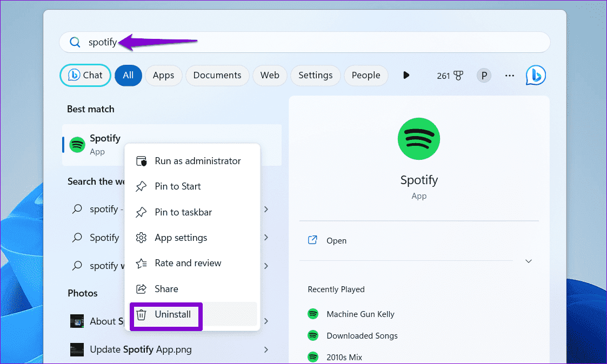Click the capitalized Spotify web search suggestion
Screen dimensions: 607x364
coord(104,238)
